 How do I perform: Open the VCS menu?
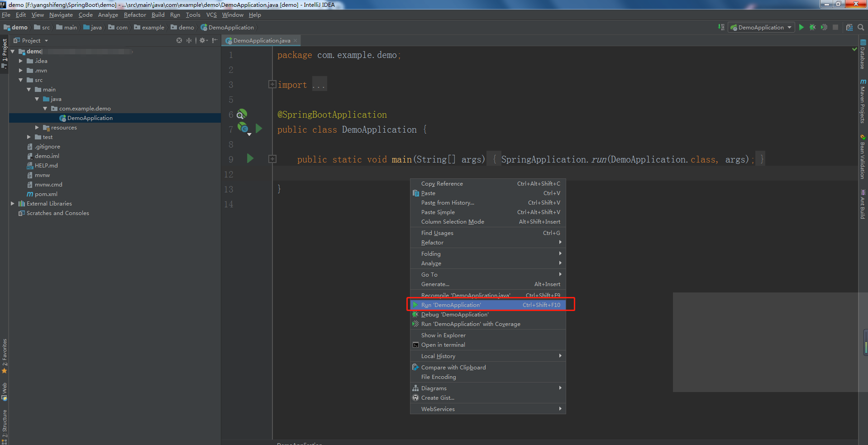(x=211, y=15)
